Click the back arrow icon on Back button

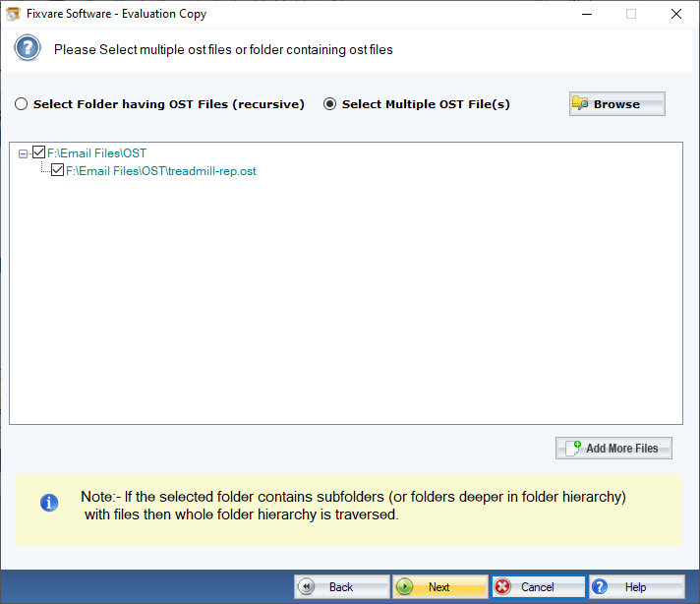[308, 587]
